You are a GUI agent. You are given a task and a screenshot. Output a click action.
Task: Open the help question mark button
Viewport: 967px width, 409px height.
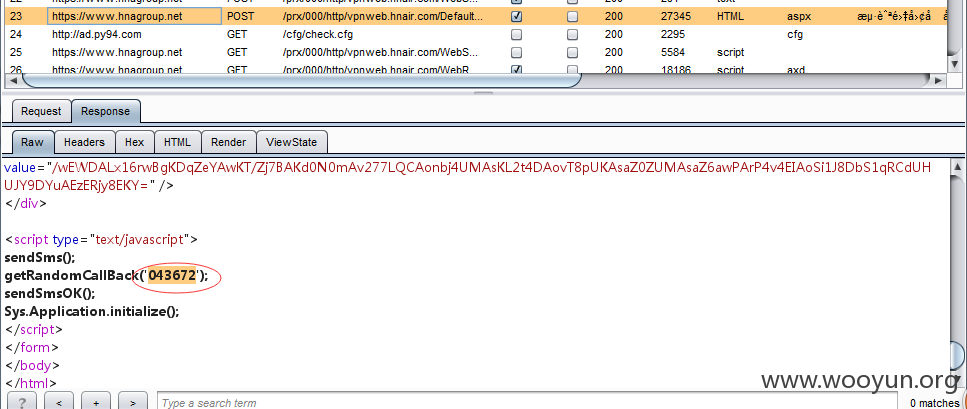(x=22, y=401)
